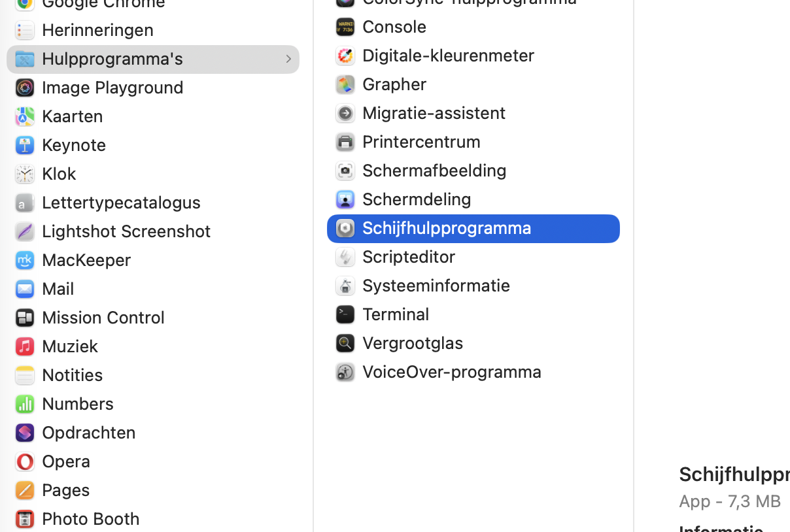Open Lightshot Screenshot from the sidebar
The width and height of the screenshot is (790, 532).
pos(126,231)
